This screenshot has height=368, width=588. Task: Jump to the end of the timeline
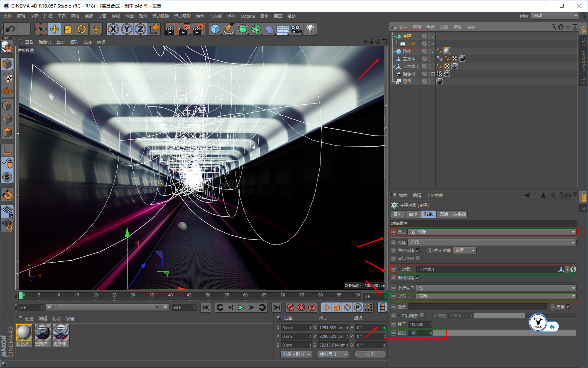coord(276,307)
